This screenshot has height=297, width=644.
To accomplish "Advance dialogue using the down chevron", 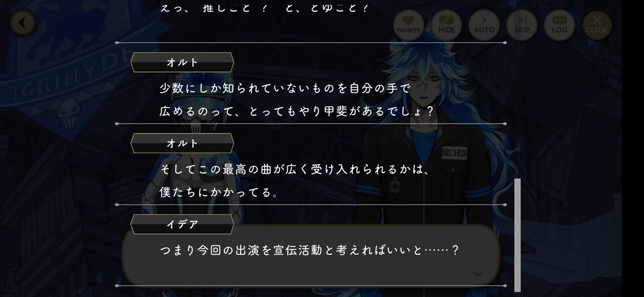I will click(478, 274).
